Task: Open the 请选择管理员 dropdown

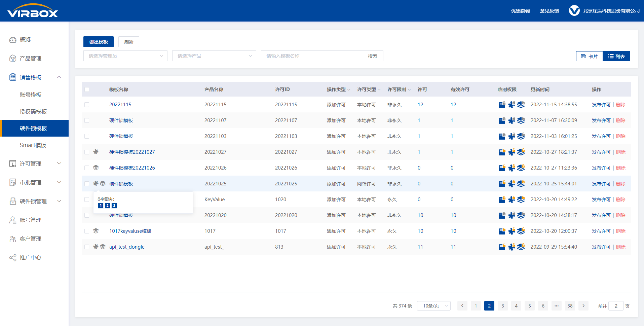Action: [125, 56]
